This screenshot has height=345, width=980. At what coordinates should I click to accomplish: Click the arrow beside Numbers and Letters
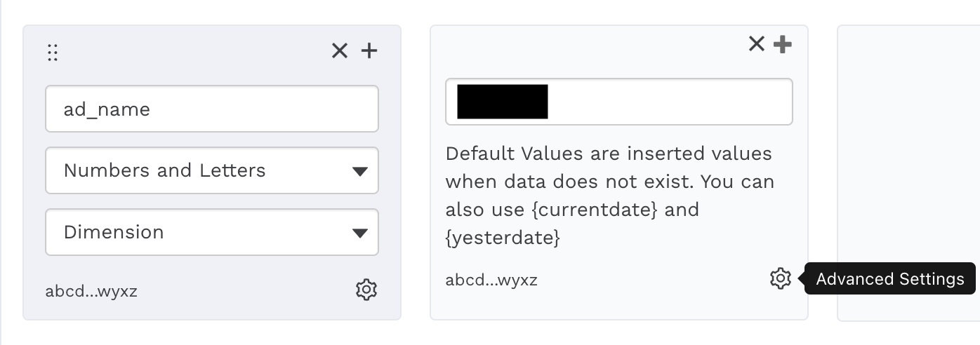[359, 171]
